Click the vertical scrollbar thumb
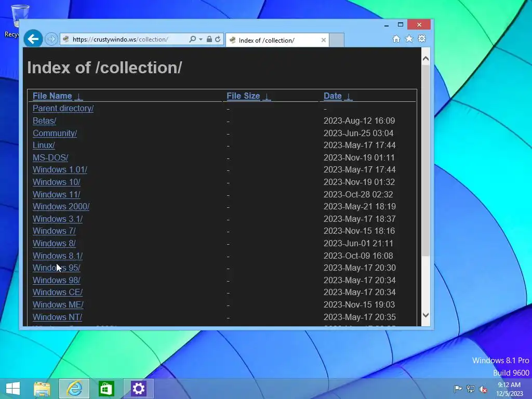Screen dimensions: 532x399 [426, 160]
